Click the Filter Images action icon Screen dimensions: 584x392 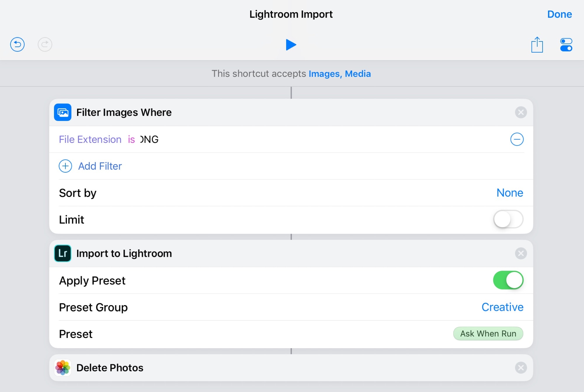62,112
